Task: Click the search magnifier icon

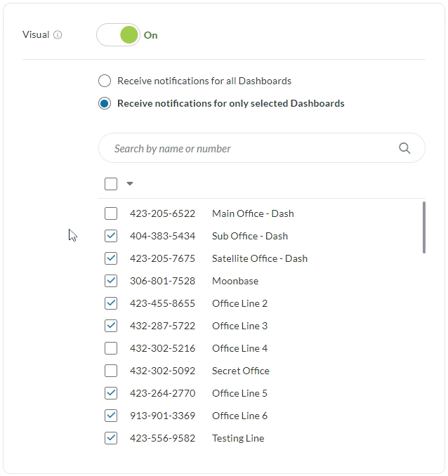Action: click(x=404, y=148)
